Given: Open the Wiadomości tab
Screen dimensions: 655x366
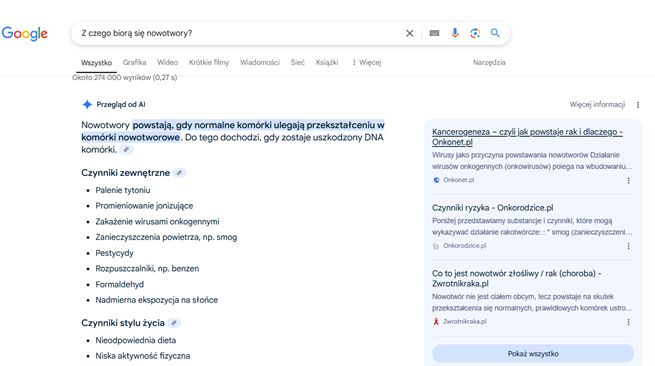Looking at the screenshot, I should pyautogui.click(x=260, y=62).
